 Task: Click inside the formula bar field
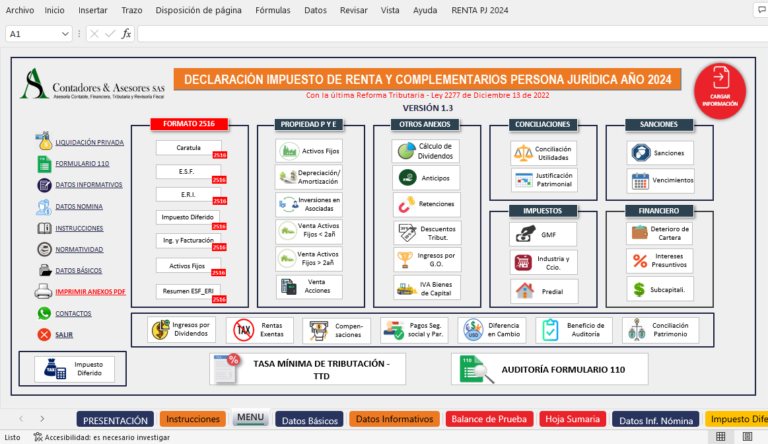point(453,34)
